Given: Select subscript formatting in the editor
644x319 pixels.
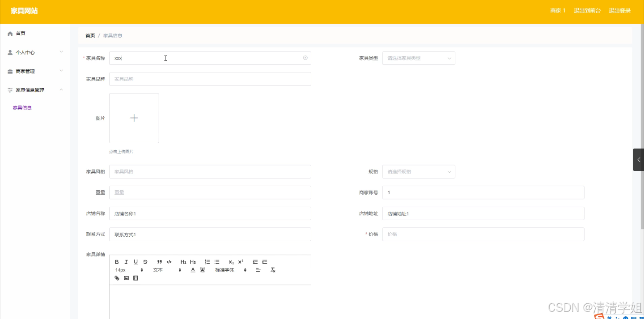Looking at the screenshot, I should coord(231,262).
